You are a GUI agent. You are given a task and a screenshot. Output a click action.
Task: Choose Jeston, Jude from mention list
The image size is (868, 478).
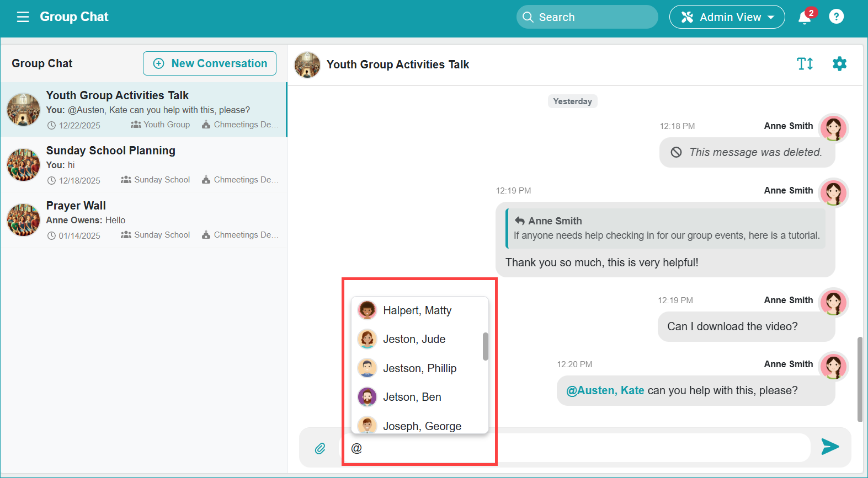414,339
